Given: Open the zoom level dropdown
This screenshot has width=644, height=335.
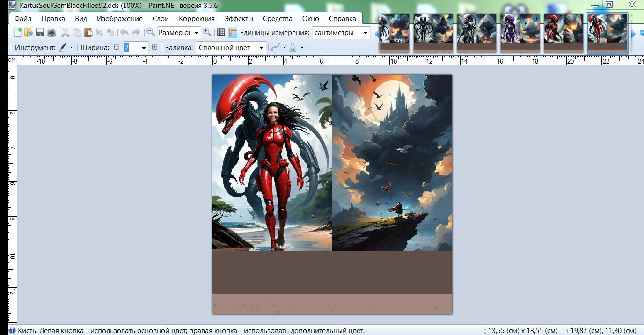Looking at the screenshot, I should (196, 33).
